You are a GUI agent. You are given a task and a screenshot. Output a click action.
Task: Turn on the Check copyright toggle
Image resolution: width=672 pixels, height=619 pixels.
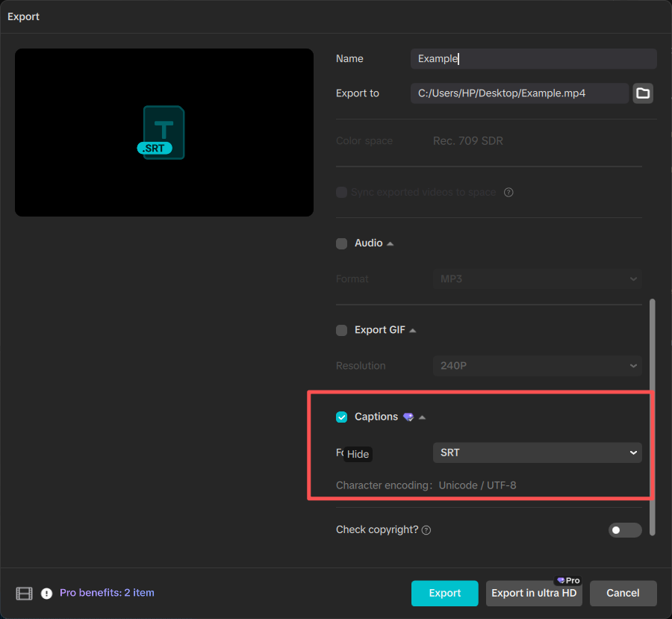point(625,530)
